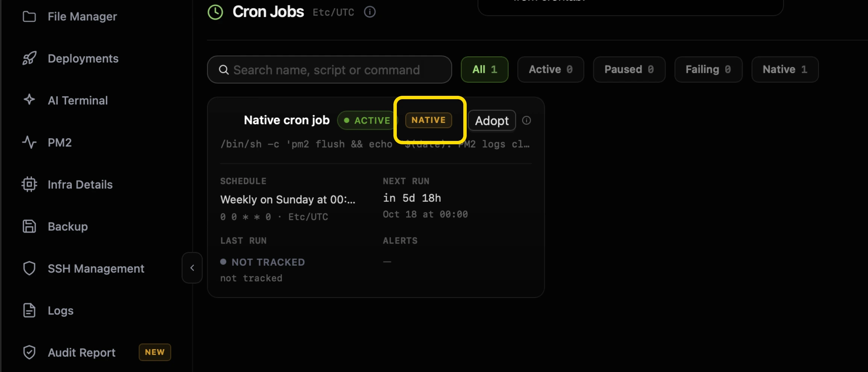The width and height of the screenshot is (868, 372).
Task: Select the All 1 filter tab
Action: point(484,70)
